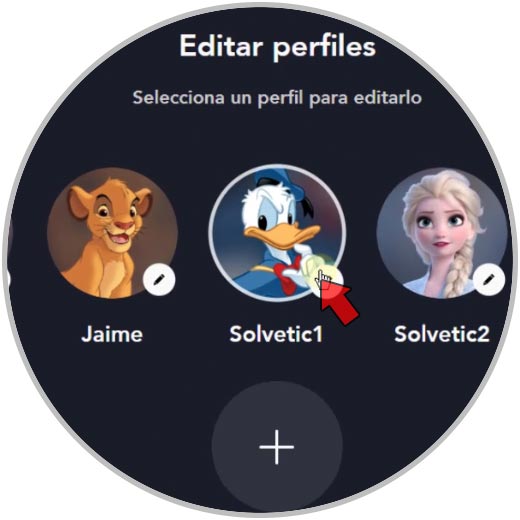Select the Elsa avatar profile
Screen dimensions: 520x520
[x=442, y=233]
